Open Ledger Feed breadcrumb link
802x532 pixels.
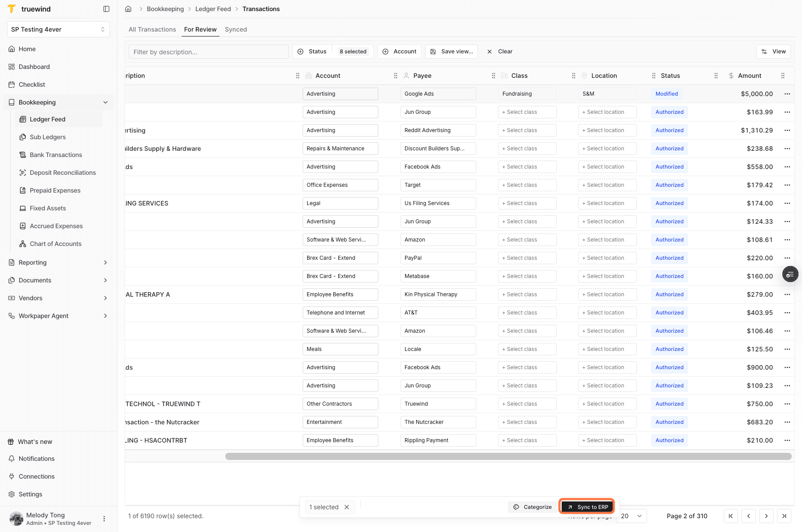pos(213,9)
